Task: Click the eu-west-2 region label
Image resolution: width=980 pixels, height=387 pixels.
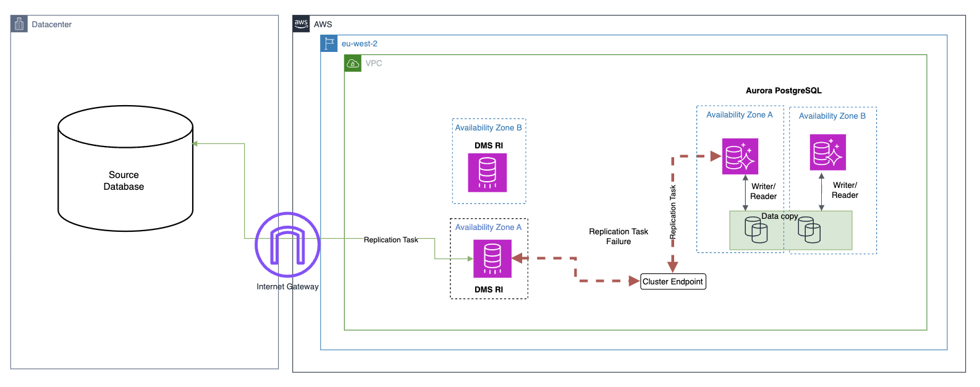Action: [x=360, y=44]
